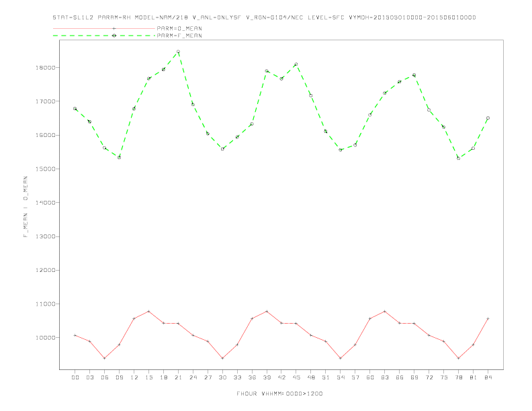The width and height of the screenshot is (532, 411).
Task: Click y-axis tick label 18000
Action: [x=45, y=67]
